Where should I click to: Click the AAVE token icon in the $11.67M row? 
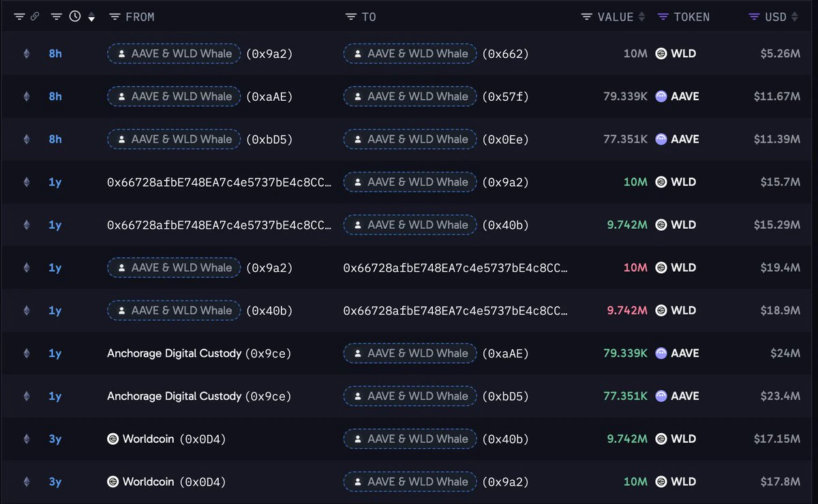tap(661, 97)
